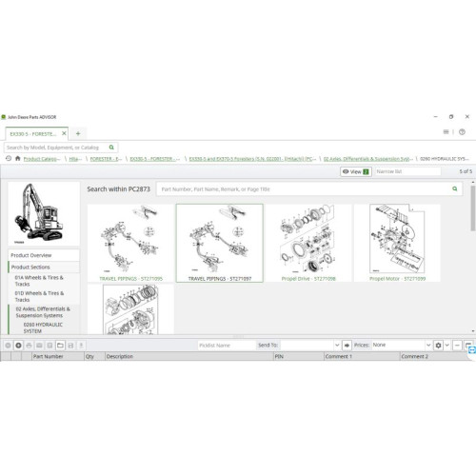Select 0260 HYDRAULIC SYSTEM subsection
Screen dimensions: 476x476
coord(44,327)
